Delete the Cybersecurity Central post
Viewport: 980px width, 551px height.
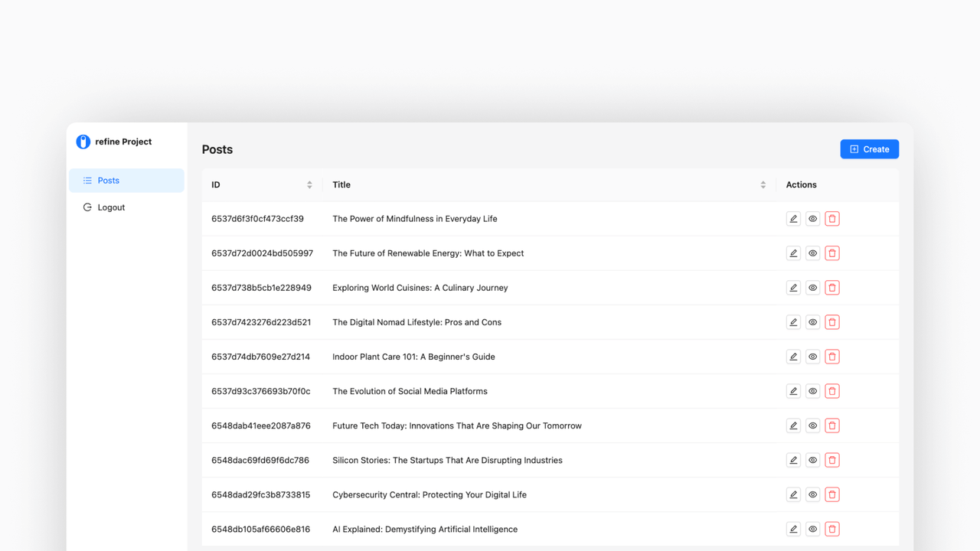[832, 494]
